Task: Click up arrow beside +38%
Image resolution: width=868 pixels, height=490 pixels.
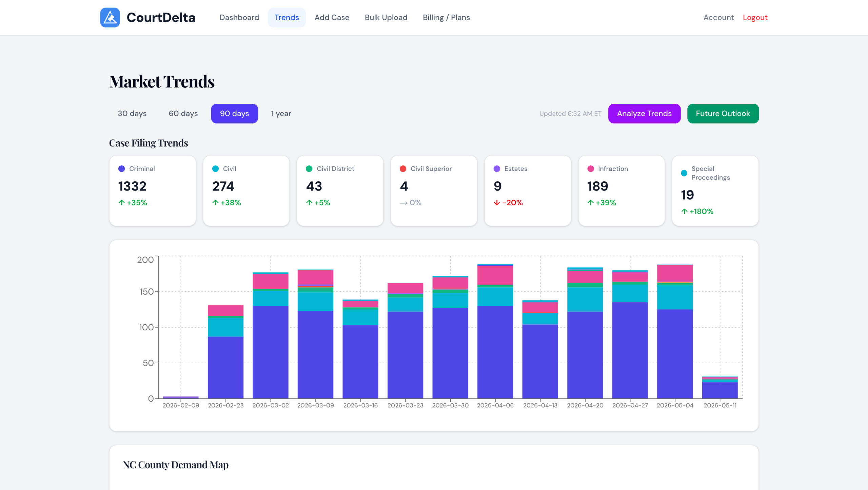Action: [x=215, y=203]
